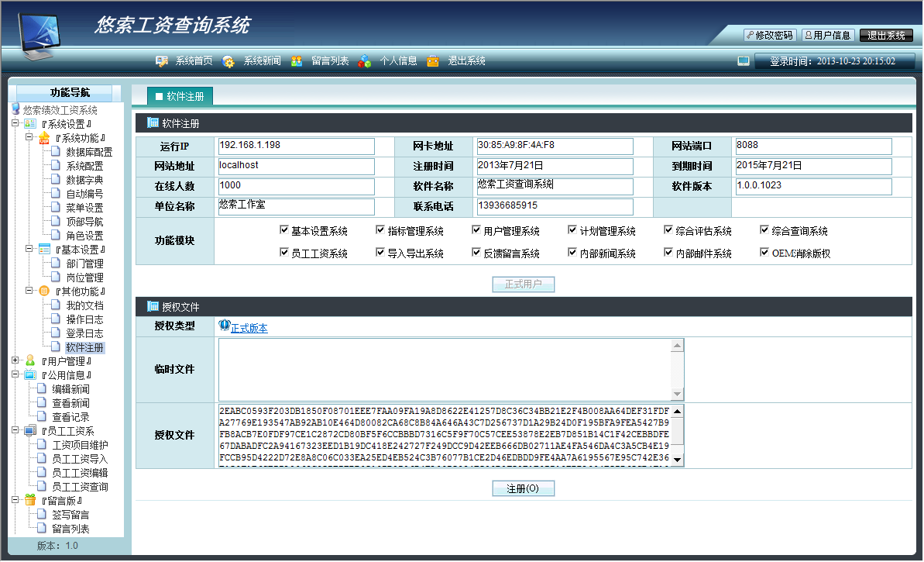
Task: Click the colored blocks icon beside 个人信息
Action: coord(365,61)
